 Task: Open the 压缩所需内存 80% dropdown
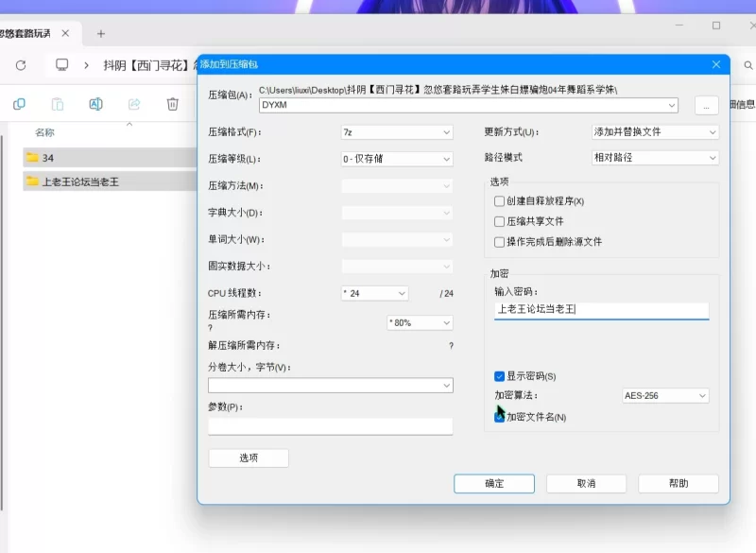click(x=420, y=322)
